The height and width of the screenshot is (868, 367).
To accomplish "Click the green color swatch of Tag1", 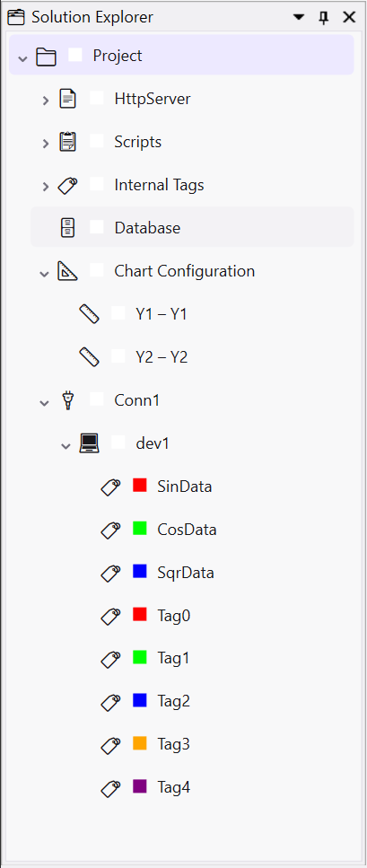I will (140, 657).
